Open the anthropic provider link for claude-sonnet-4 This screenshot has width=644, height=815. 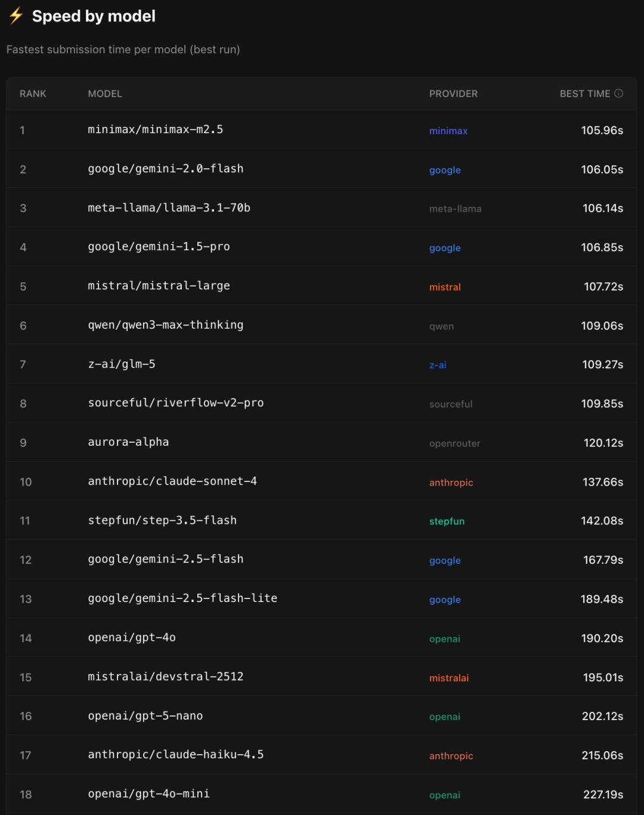click(x=451, y=482)
